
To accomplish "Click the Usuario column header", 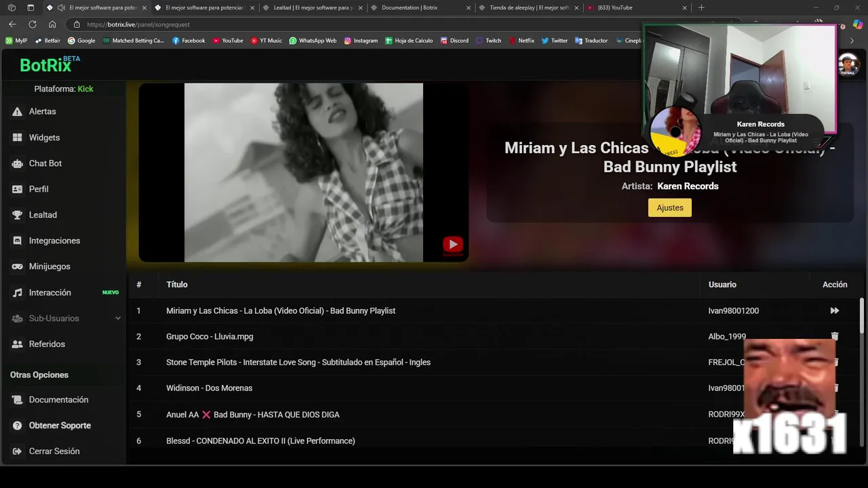I will click(x=722, y=285).
